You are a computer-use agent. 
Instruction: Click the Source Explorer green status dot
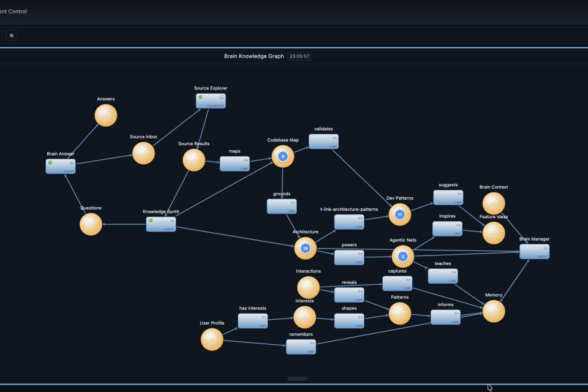(200, 97)
